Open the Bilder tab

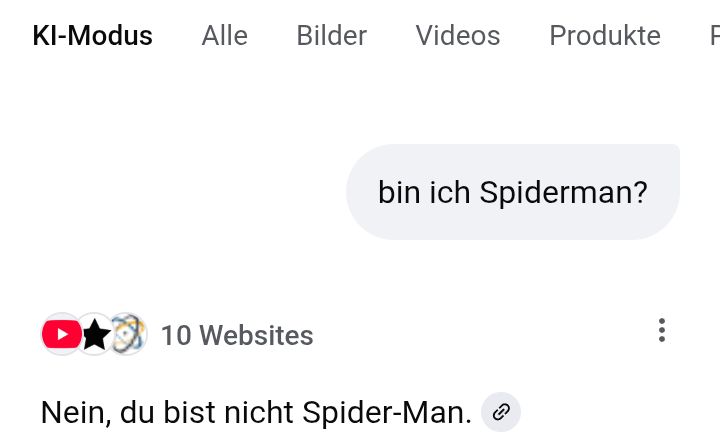pyautogui.click(x=331, y=36)
